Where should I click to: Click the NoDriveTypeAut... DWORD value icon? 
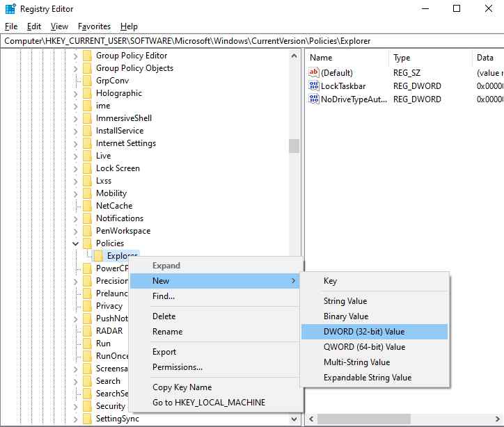click(x=313, y=99)
